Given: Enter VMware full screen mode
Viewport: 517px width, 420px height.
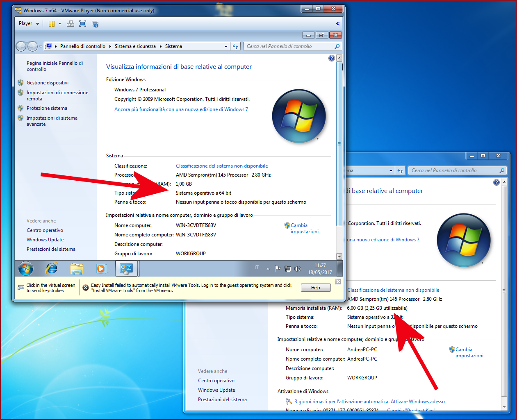Looking at the screenshot, I should [83, 24].
